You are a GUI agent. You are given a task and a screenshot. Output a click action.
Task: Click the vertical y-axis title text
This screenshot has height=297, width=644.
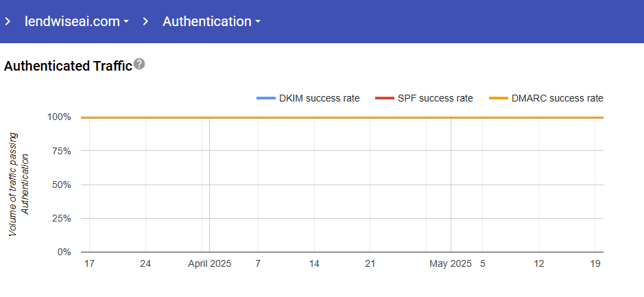(19, 185)
